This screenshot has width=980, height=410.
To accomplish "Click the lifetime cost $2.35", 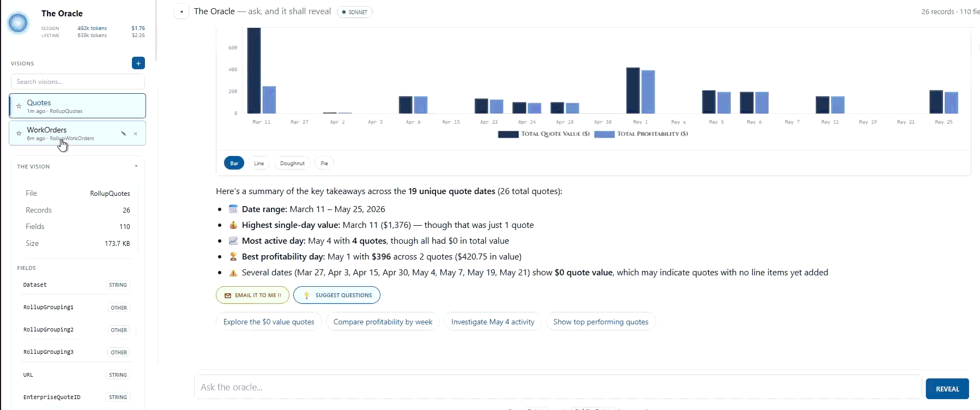I will (138, 35).
